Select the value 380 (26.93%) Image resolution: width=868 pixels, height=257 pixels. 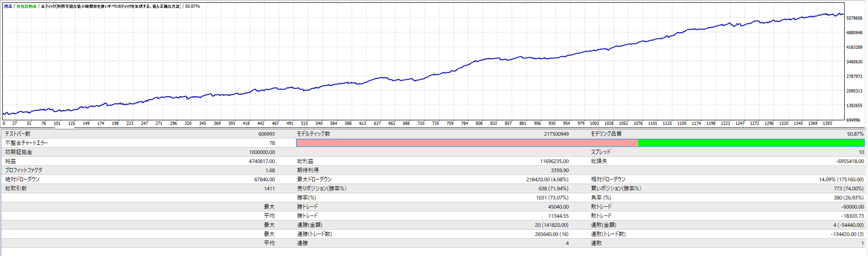coord(849,198)
